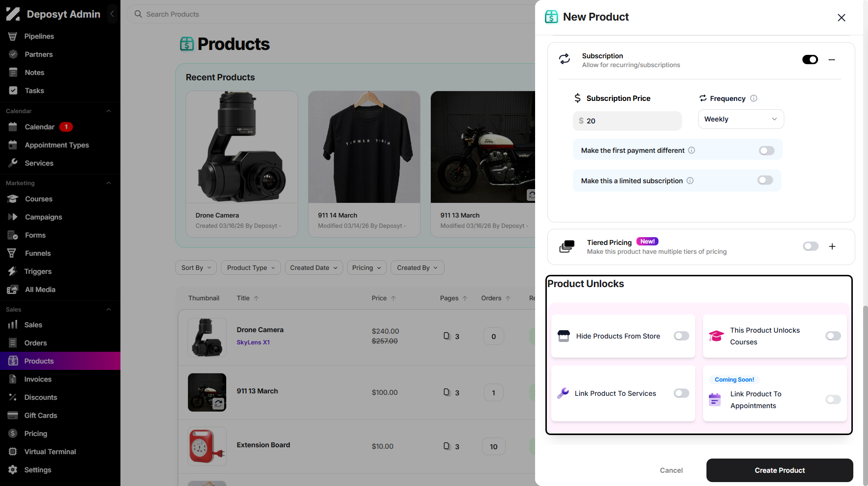Viewport: 868px width, 486px height.
Task: Sort table by Pages column
Action: (x=454, y=298)
